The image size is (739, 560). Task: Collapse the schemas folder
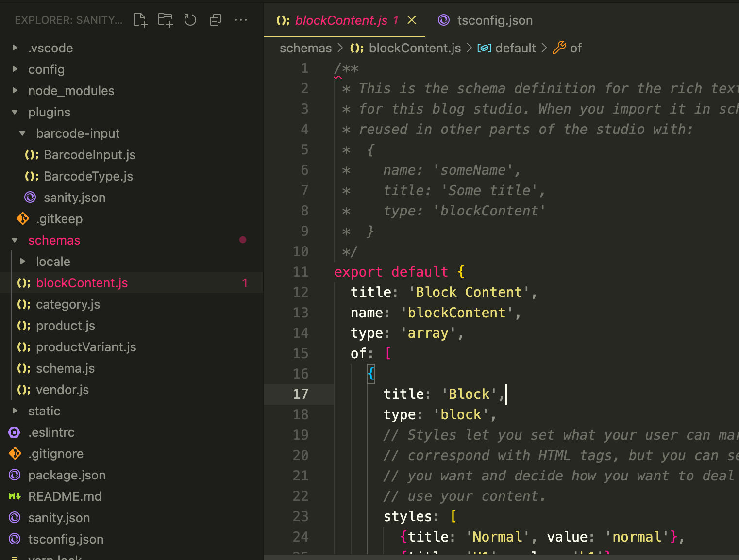132,240
